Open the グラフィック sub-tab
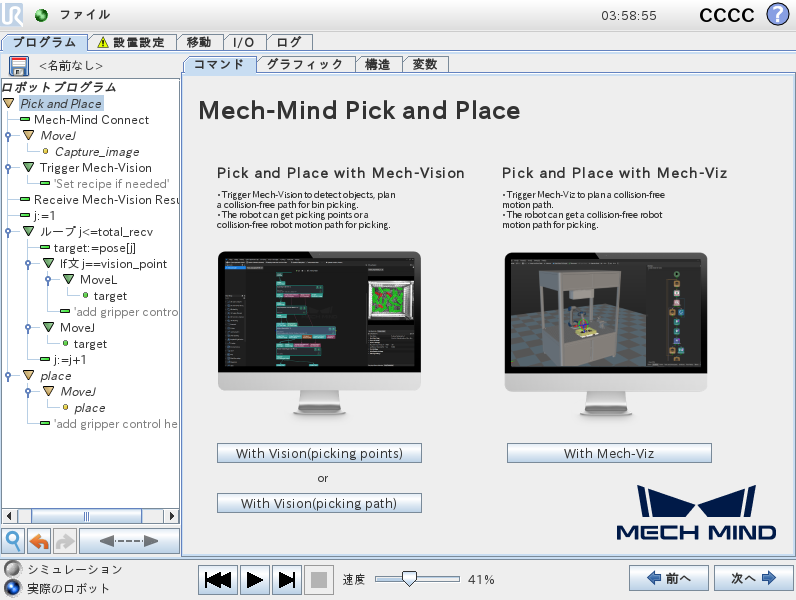 pos(305,64)
